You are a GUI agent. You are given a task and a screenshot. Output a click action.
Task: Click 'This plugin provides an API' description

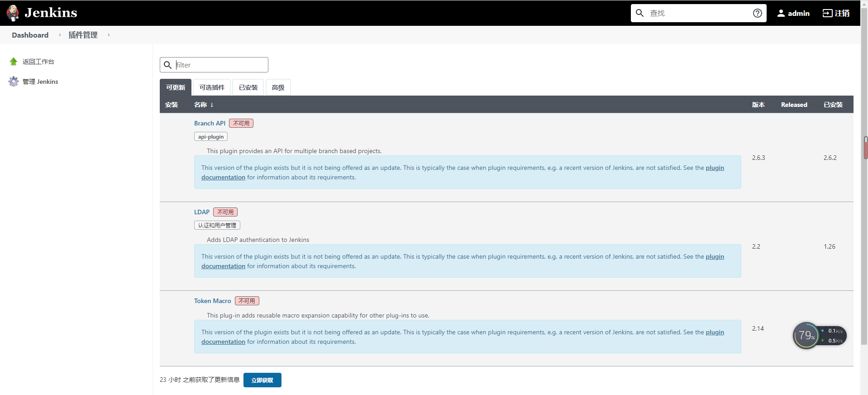(294, 151)
